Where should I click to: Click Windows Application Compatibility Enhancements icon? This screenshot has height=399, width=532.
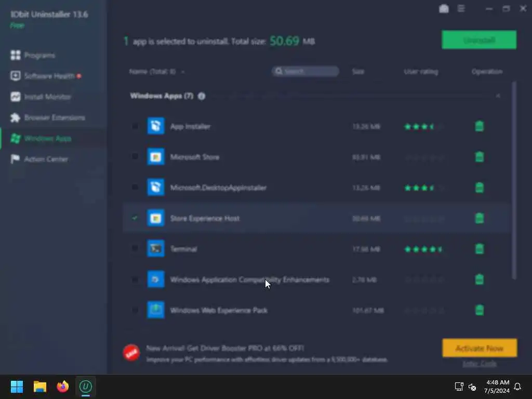156,279
